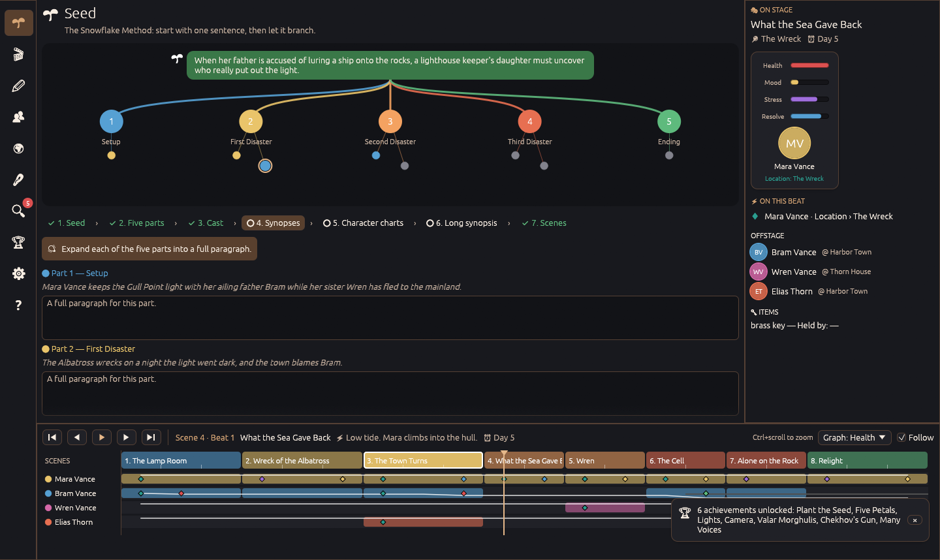Dismiss the achievements notification
The image size is (940, 560).
point(915,520)
